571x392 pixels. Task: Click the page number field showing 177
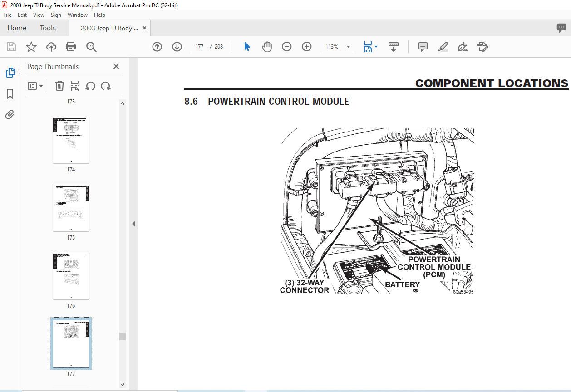pos(199,47)
